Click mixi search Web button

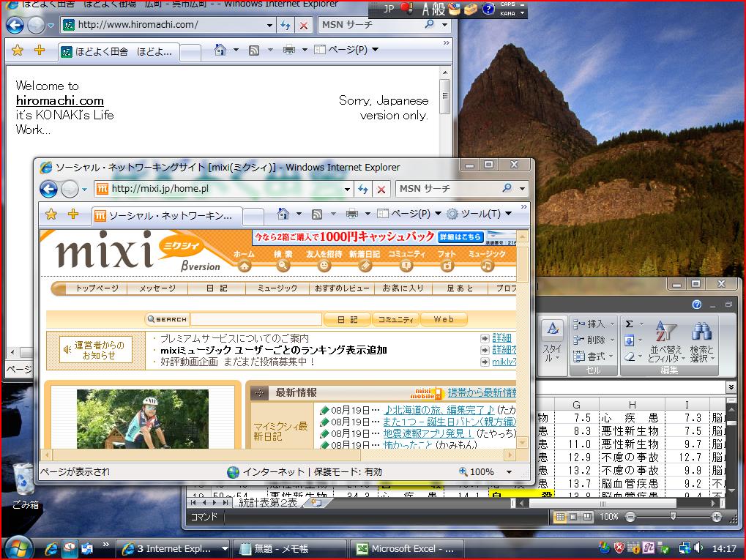point(444,320)
